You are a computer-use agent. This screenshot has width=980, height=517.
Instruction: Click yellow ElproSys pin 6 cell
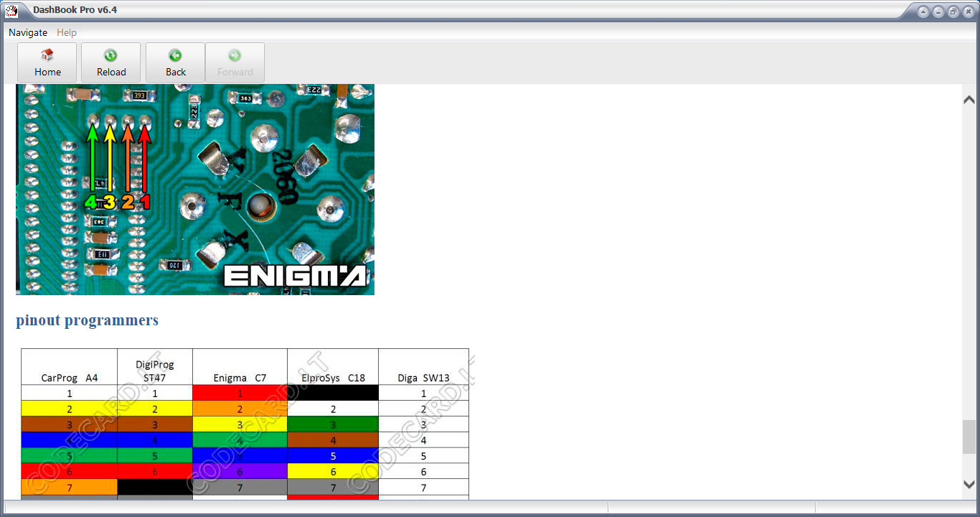pyautogui.click(x=333, y=472)
